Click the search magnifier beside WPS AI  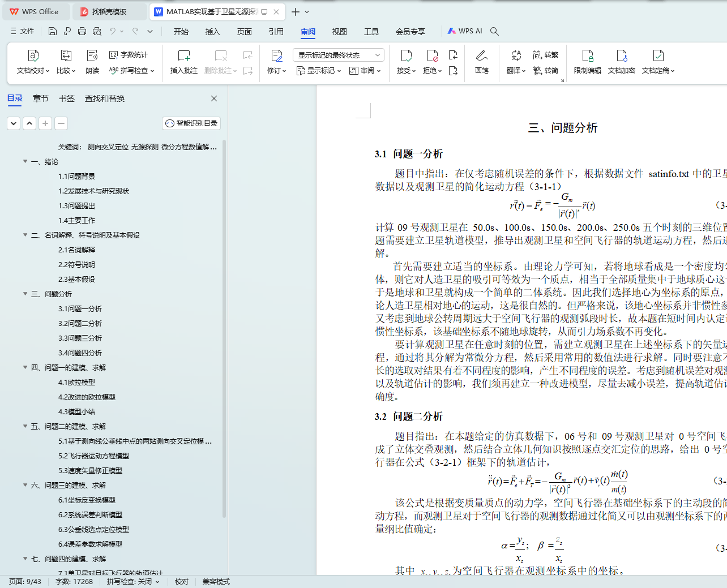(494, 32)
